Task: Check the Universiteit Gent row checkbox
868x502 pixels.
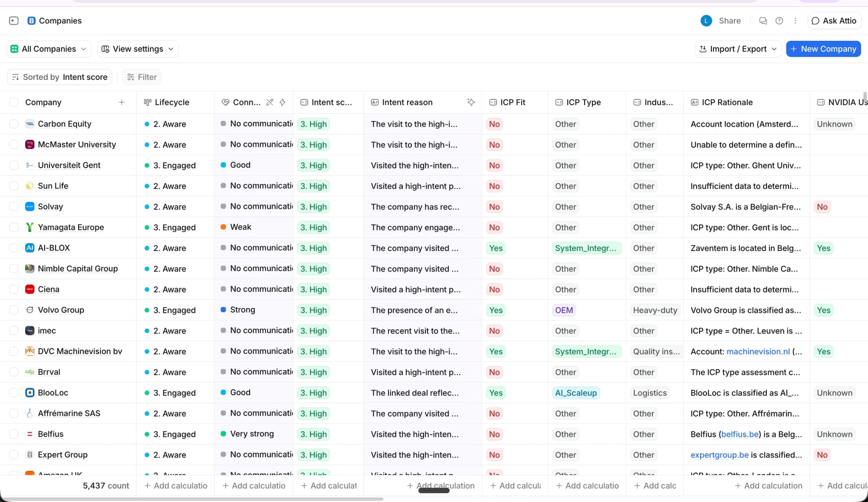Action: (x=14, y=165)
